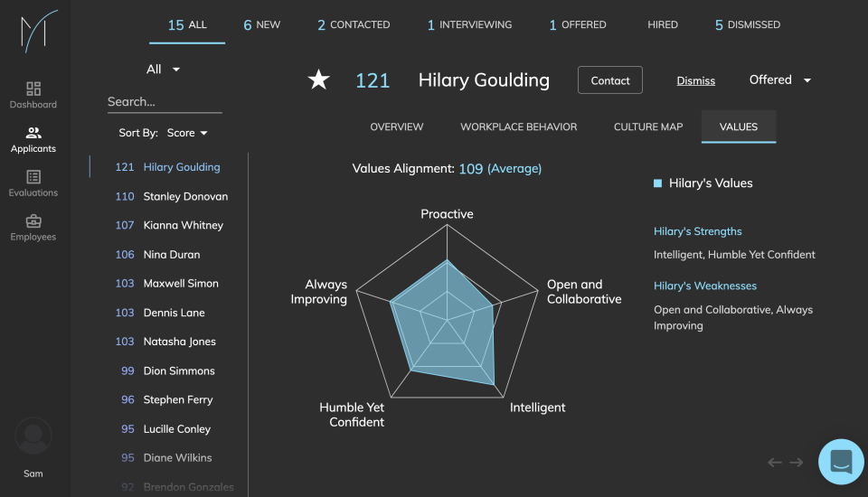Image resolution: width=868 pixels, height=497 pixels.
Task: Switch to the 1 INTERVIEWING tab
Action: pyautogui.click(x=469, y=25)
